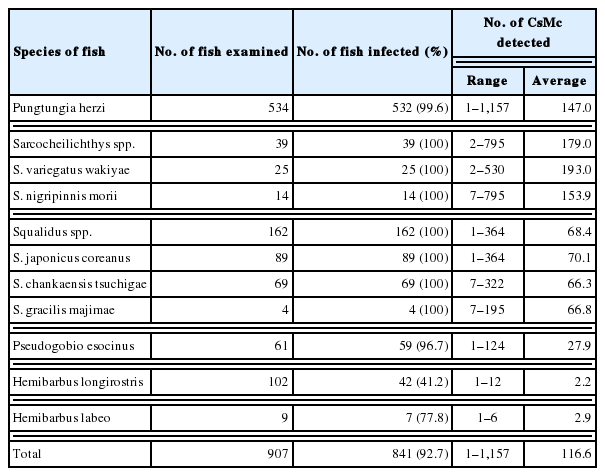The image size is (605, 476).
Task: Select the 'No. of fish examined' header
Action: click(222, 52)
